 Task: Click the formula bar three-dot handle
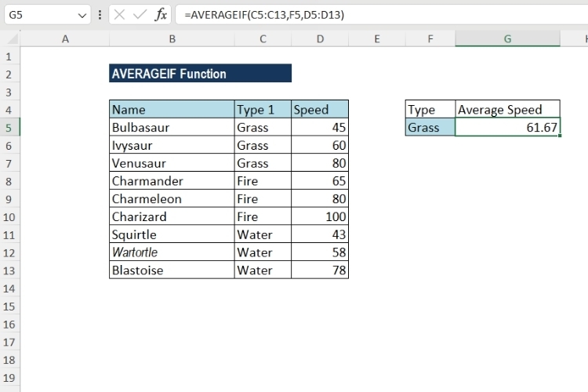tap(100, 15)
